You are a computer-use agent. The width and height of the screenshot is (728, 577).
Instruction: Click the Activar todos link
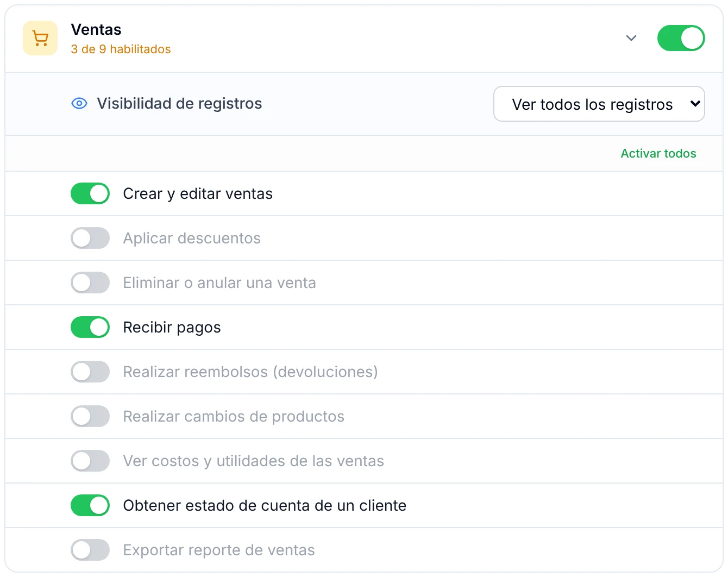click(x=658, y=153)
